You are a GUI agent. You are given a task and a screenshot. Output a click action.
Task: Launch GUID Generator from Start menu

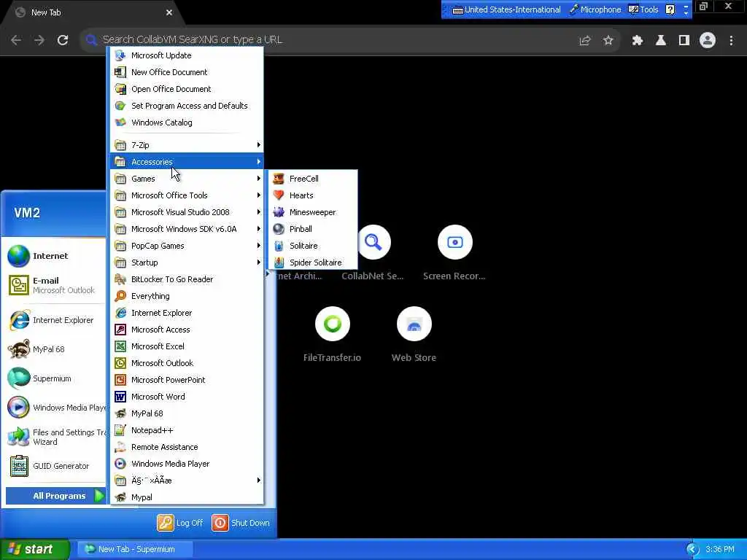(55, 466)
